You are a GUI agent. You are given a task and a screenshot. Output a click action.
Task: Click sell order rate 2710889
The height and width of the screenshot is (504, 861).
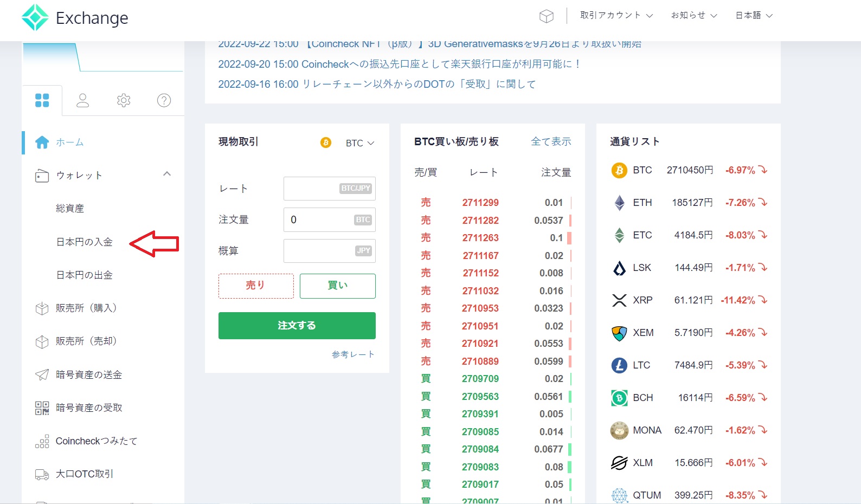[x=480, y=361]
